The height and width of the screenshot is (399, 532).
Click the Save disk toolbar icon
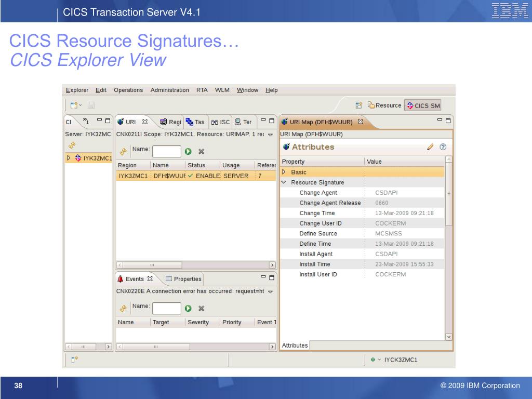coord(91,105)
